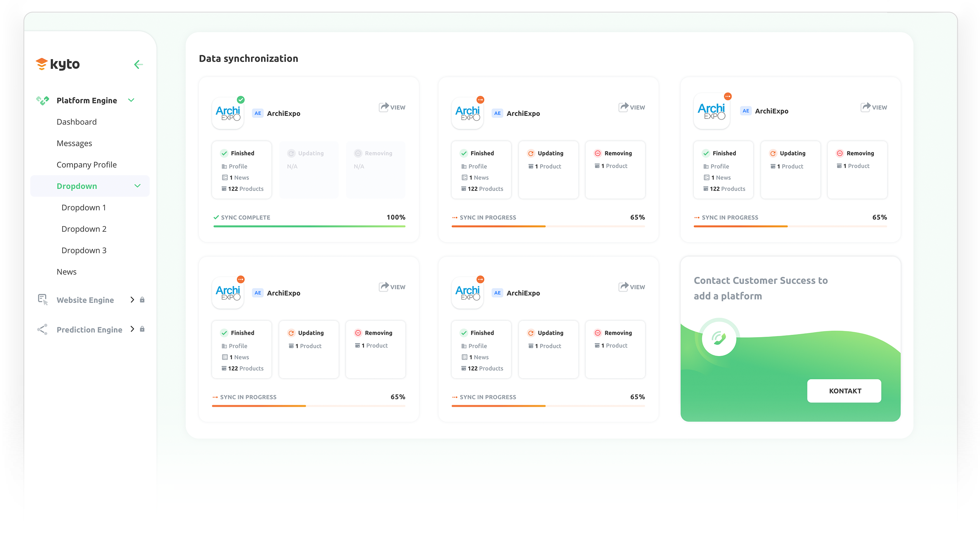Open Company Profile
The width and height of the screenshot is (980, 551).
[86, 165]
